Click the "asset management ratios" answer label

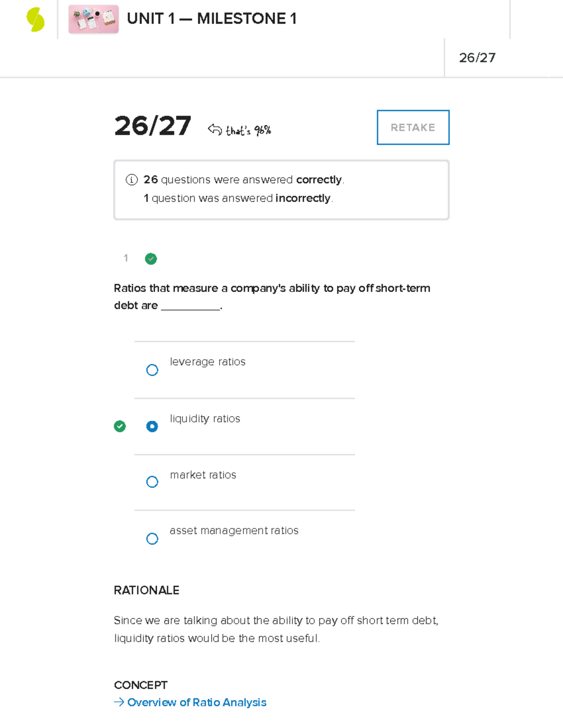click(x=234, y=531)
